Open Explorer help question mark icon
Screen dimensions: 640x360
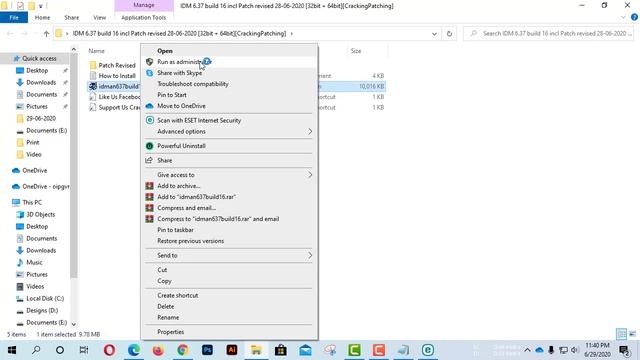(x=634, y=17)
